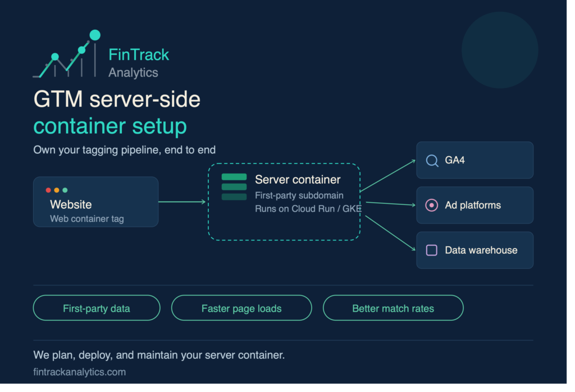Viewport: 575px width, 392px height.
Task: Click the GA4 magnifier icon
Action: [432, 161]
